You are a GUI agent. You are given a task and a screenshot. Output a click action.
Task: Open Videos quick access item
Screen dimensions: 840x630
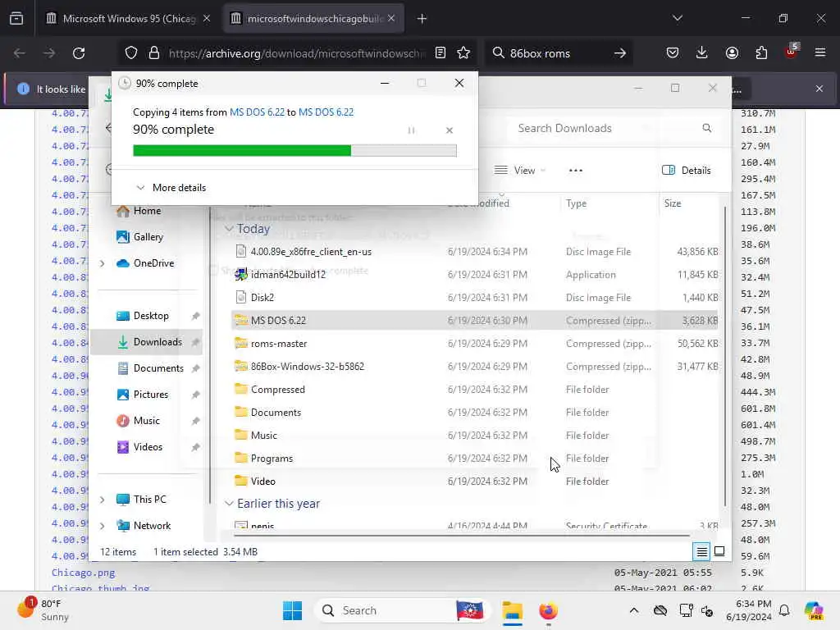coord(139,447)
